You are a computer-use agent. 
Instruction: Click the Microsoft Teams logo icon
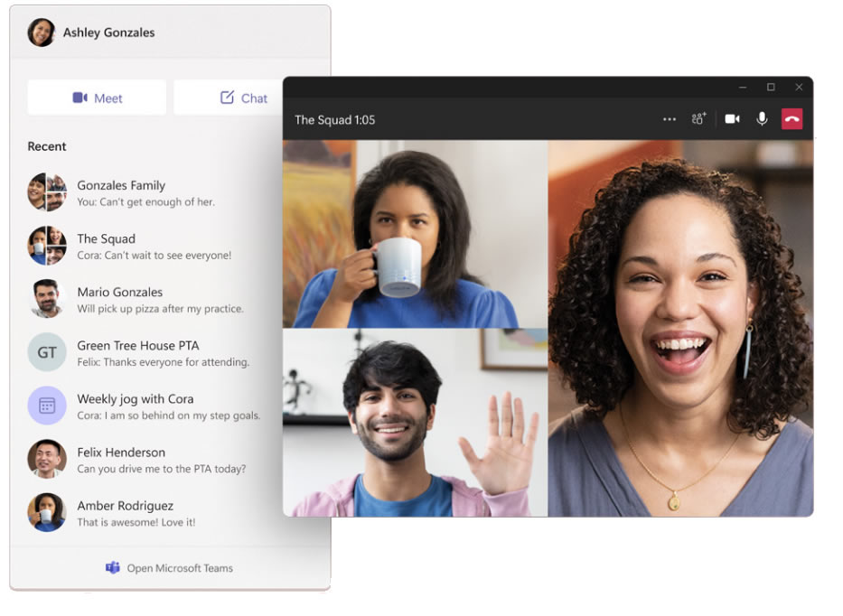pos(113,568)
